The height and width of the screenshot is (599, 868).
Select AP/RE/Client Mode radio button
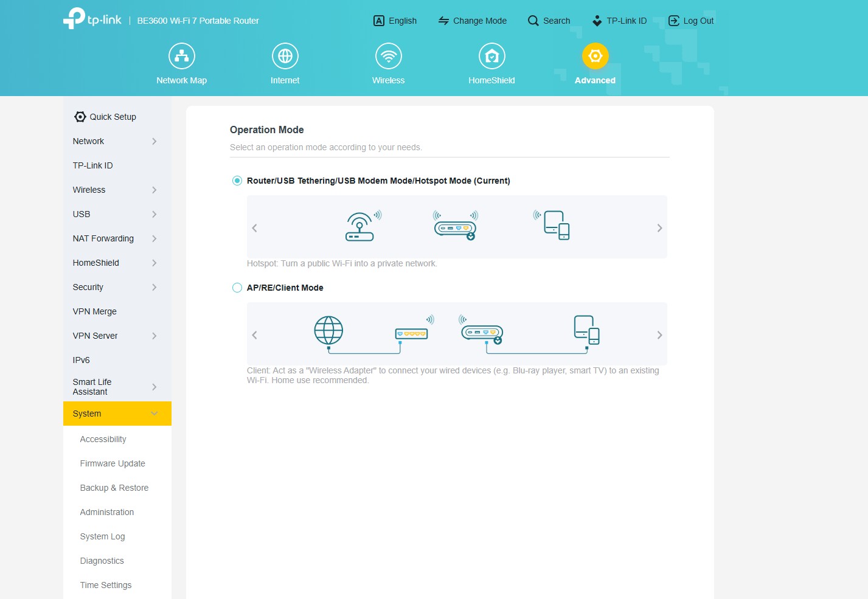[x=237, y=288]
